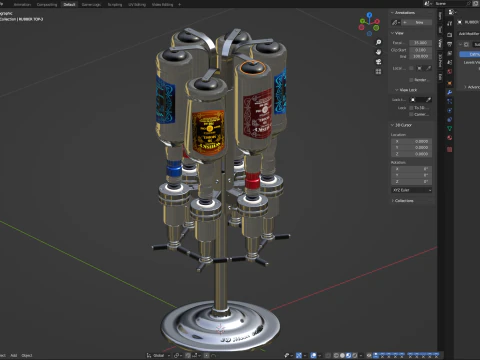Viewport: 480px width, 360px height.
Task: Click the blue Z axis on the navigation gizmo
Action: (369, 15)
